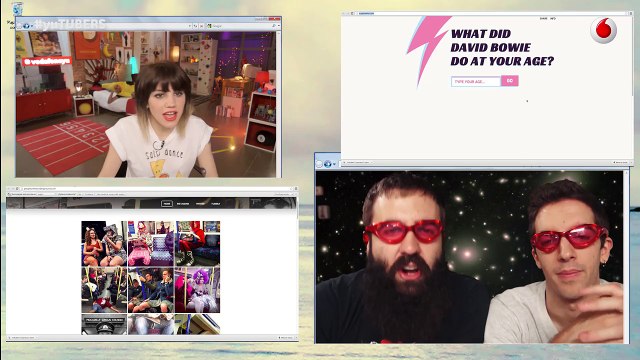Open photo of sleeping men on tube seats
The image size is (640, 360).
(x=151, y=290)
